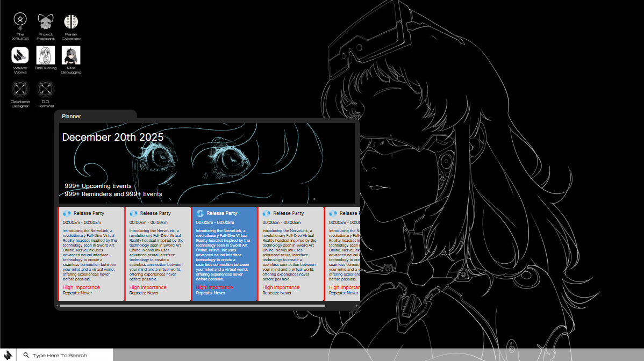The height and width of the screenshot is (361, 644).
Task: Click the "999+ Reminders and 999+ Events" line
Action: (x=113, y=194)
